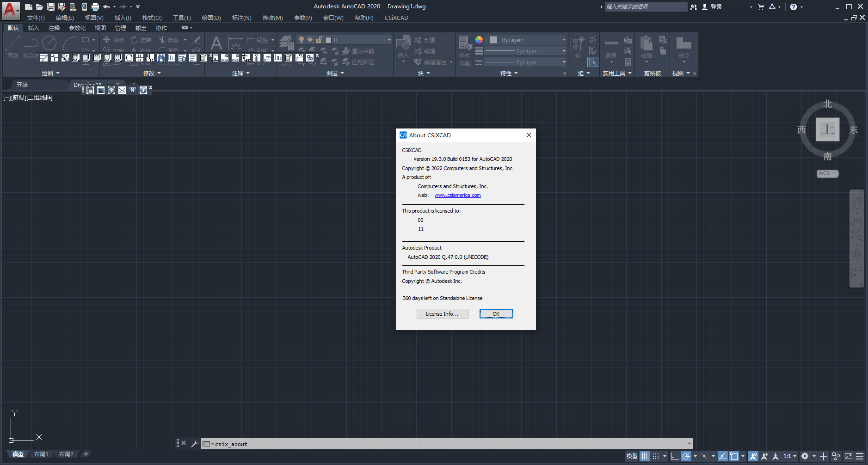Toggle object snap tracking in status bar
This screenshot has height=465, width=868.
[722, 456]
